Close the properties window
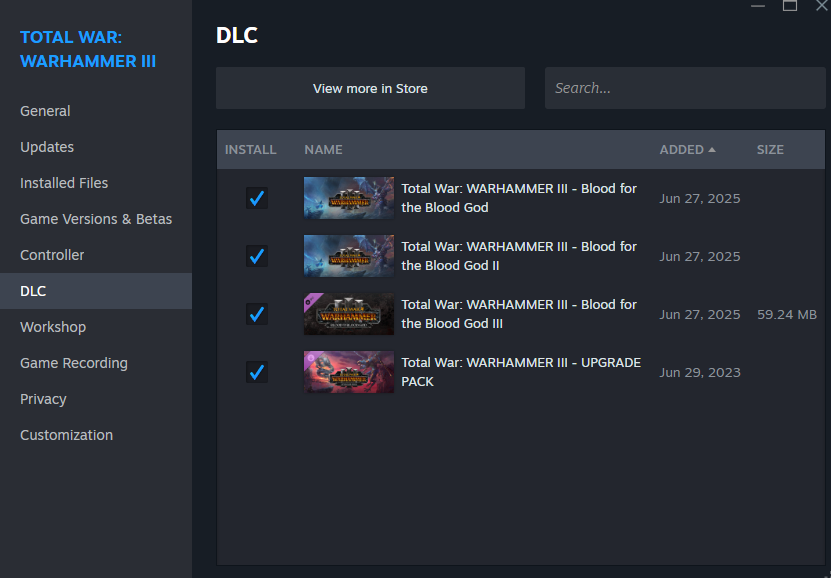Viewport: 831px width, 578px height. [x=822, y=5]
